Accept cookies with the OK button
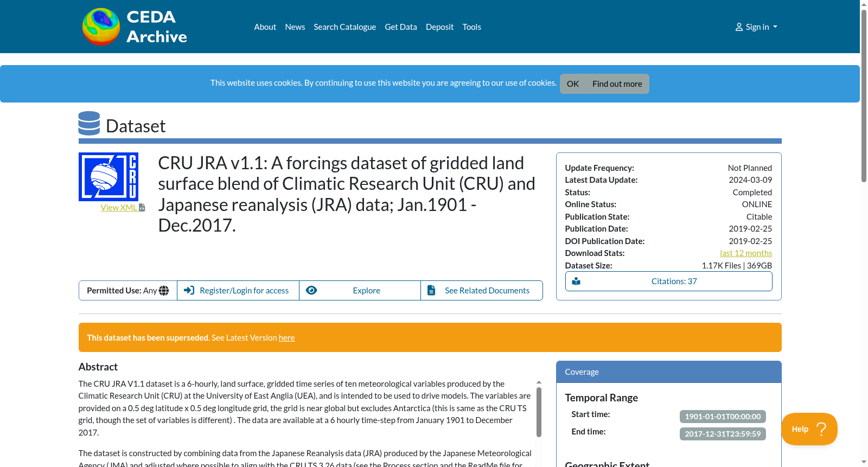The image size is (868, 467). pos(573,84)
